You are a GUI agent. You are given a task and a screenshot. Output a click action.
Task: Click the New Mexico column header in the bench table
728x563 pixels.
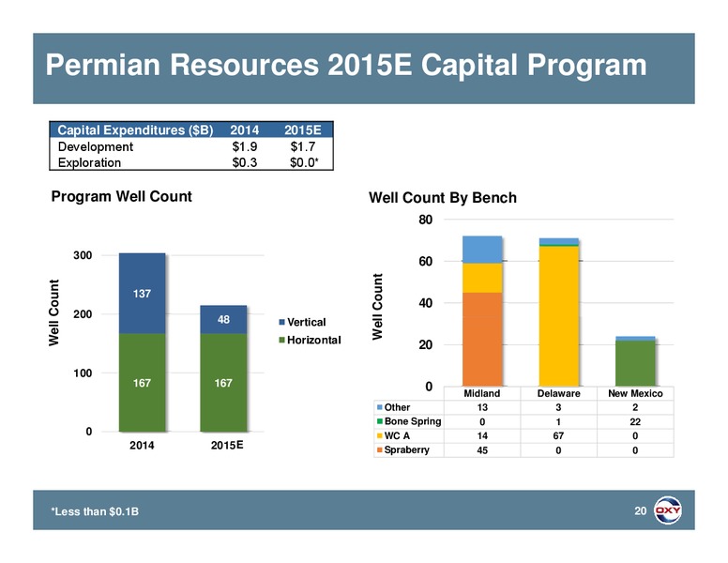tap(635, 393)
